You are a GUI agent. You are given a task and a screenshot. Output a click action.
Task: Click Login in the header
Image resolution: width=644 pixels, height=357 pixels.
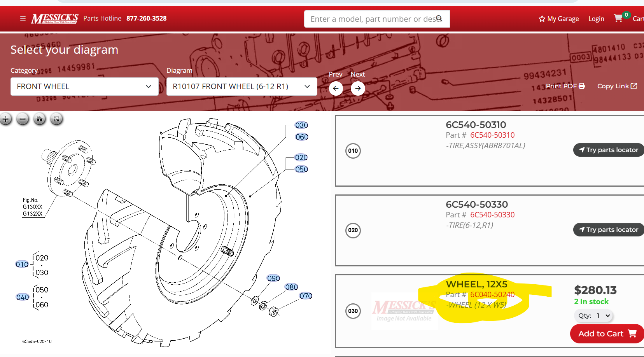(x=596, y=19)
